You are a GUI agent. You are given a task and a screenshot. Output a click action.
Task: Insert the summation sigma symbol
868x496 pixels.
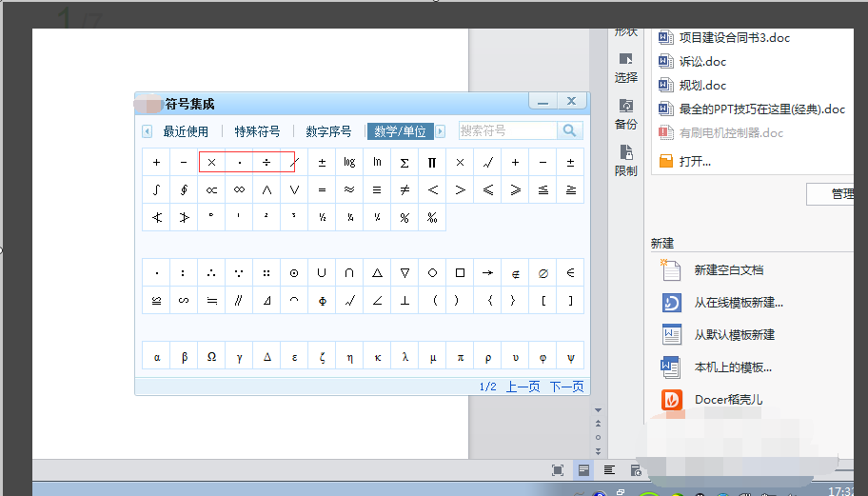coord(404,162)
